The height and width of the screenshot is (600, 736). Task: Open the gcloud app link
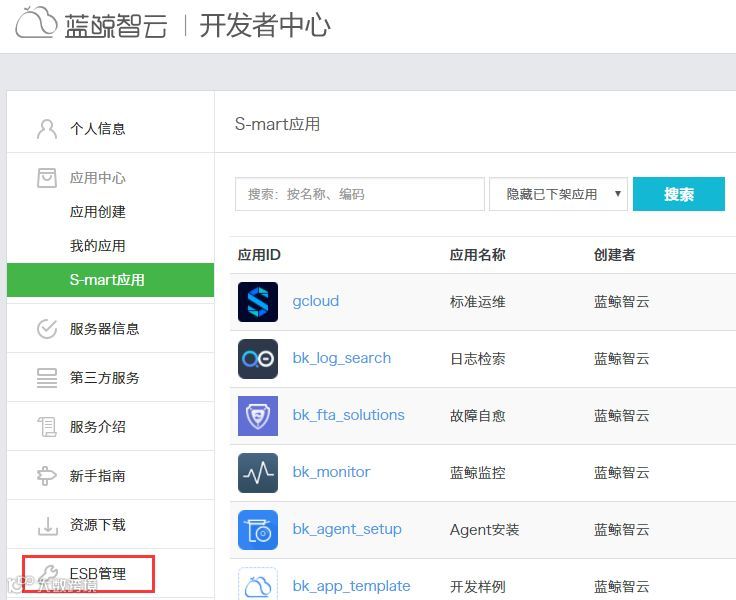click(x=315, y=301)
